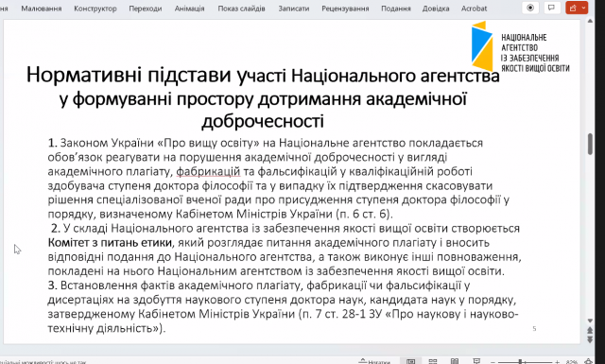Click text «Про вищу освіту» in paragraph 1
605x364 pixels.
click(208, 143)
